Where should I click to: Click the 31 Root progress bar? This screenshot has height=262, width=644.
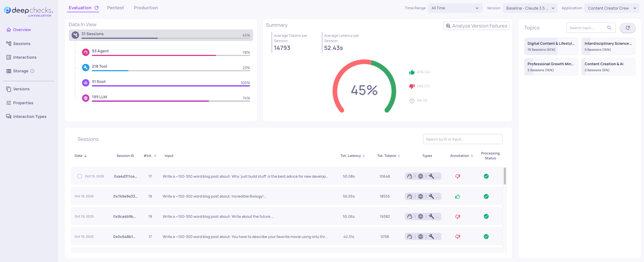pos(171,86)
